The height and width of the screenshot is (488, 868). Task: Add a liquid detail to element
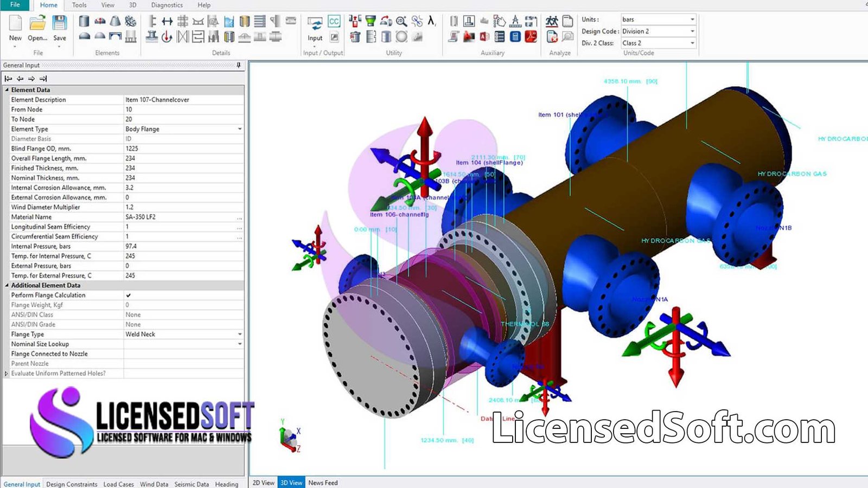(229, 21)
